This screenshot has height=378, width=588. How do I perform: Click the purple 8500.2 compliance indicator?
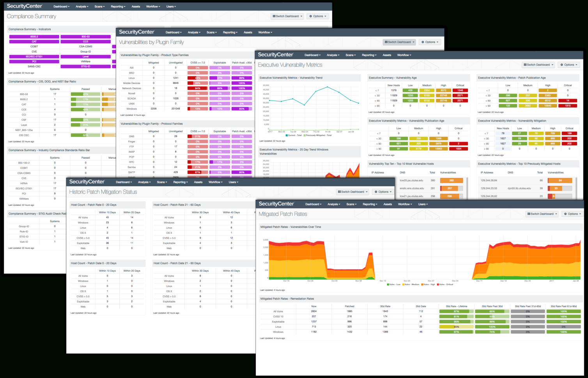click(34, 37)
